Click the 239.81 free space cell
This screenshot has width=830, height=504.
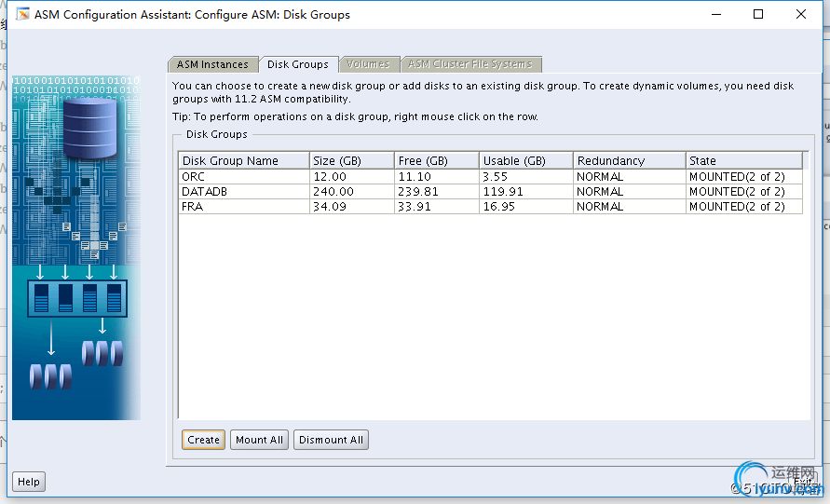tap(437, 191)
